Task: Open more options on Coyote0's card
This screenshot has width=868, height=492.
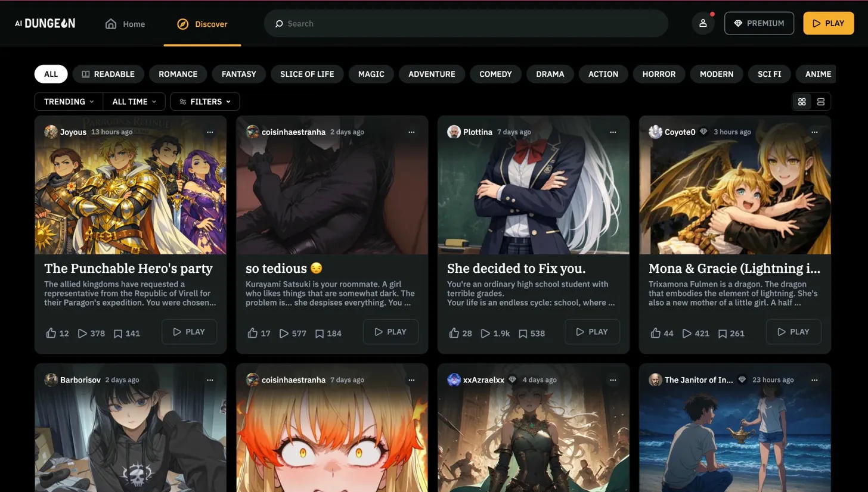Action: [x=814, y=132]
